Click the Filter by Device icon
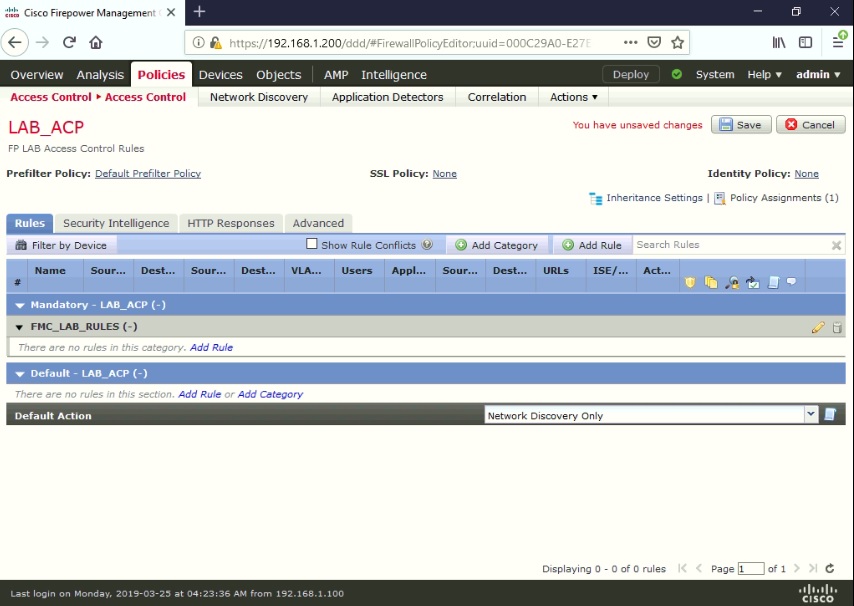This screenshot has height=606, width=854. pos(22,244)
